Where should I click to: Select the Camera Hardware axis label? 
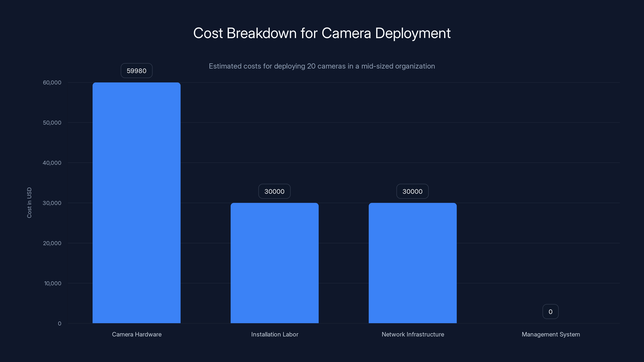136,334
